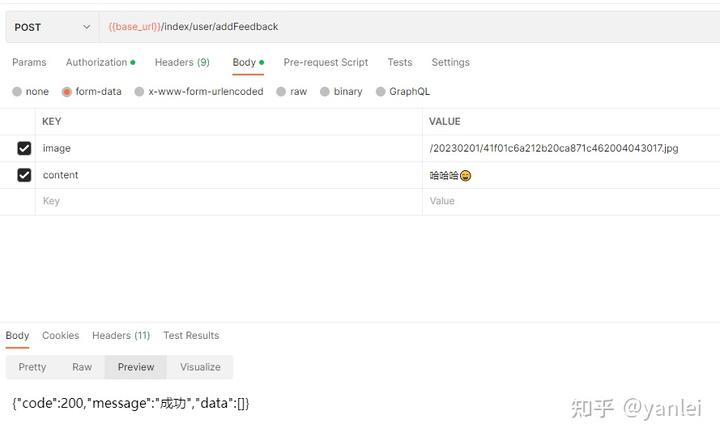Switch response view to Pretty
720x441 pixels.
pyautogui.click(x=32, y=367)
